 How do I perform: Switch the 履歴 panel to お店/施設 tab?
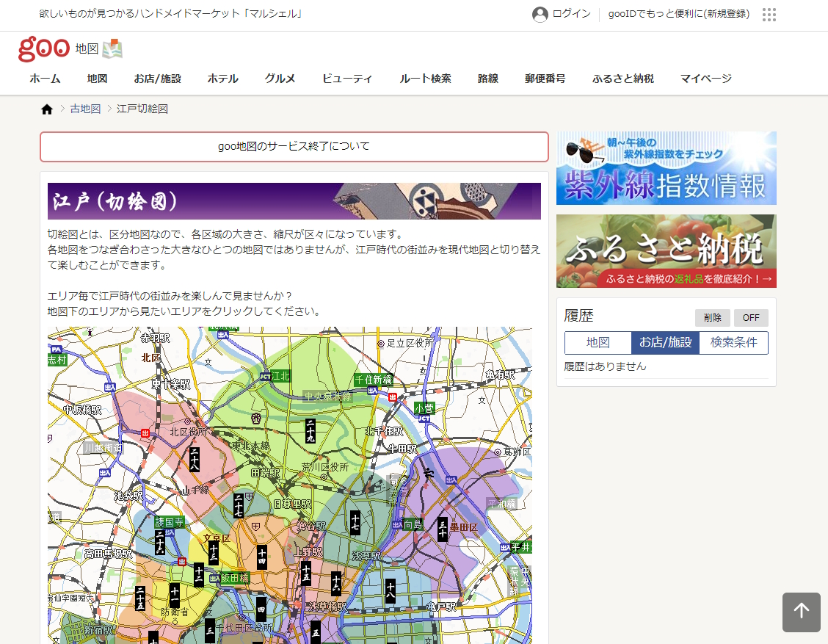click(x=665, y=342)
